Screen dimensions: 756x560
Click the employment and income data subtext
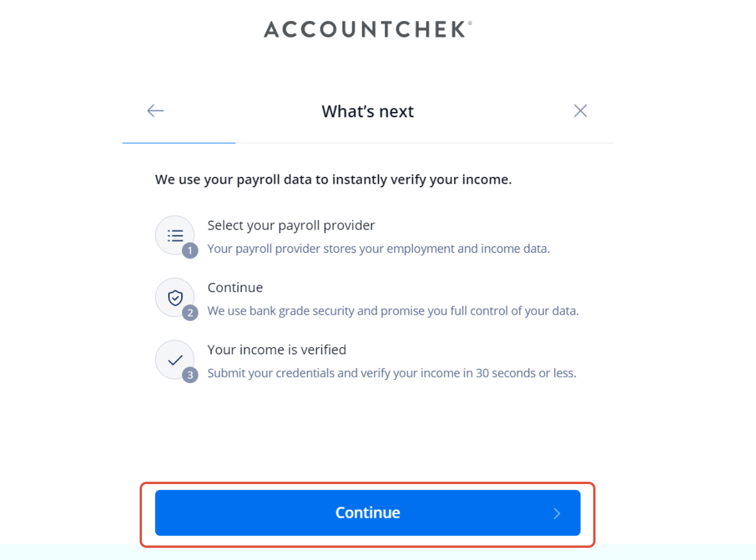click(378, 248)
